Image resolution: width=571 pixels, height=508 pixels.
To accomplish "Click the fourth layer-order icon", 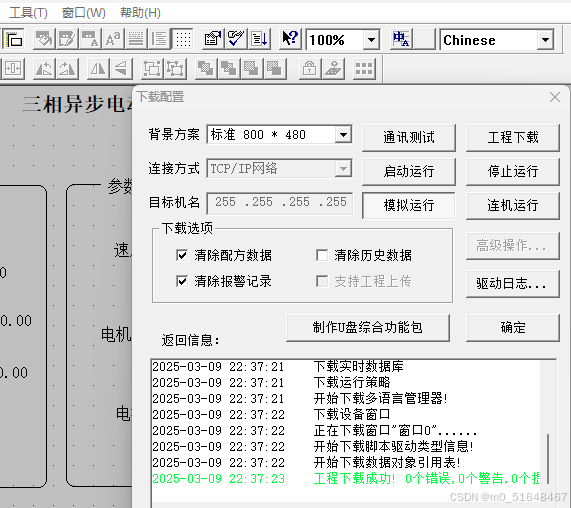I will point(275,68).
